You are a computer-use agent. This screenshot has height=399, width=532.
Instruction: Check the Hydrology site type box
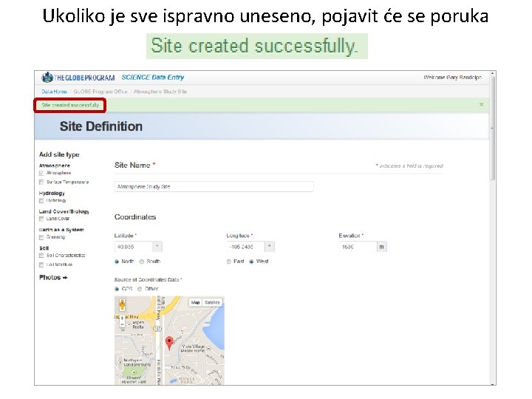tap(41, 201)
